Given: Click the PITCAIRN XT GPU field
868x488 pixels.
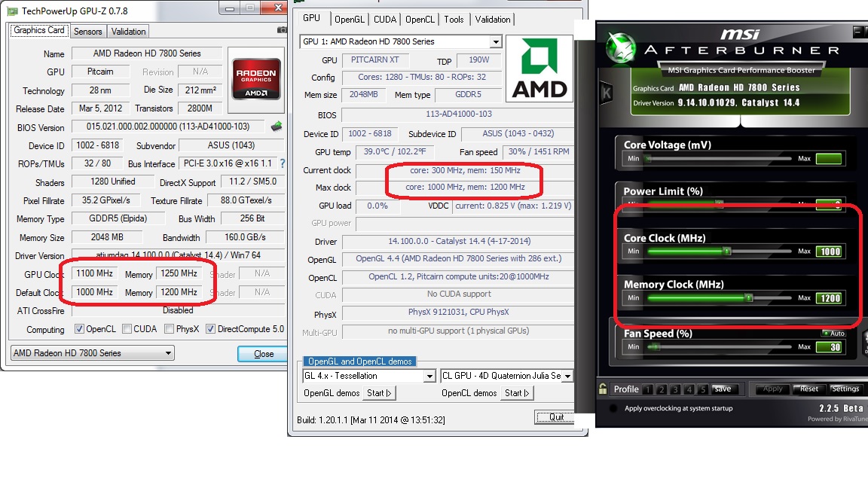Looking at the screenshot, I should point(374,59).
